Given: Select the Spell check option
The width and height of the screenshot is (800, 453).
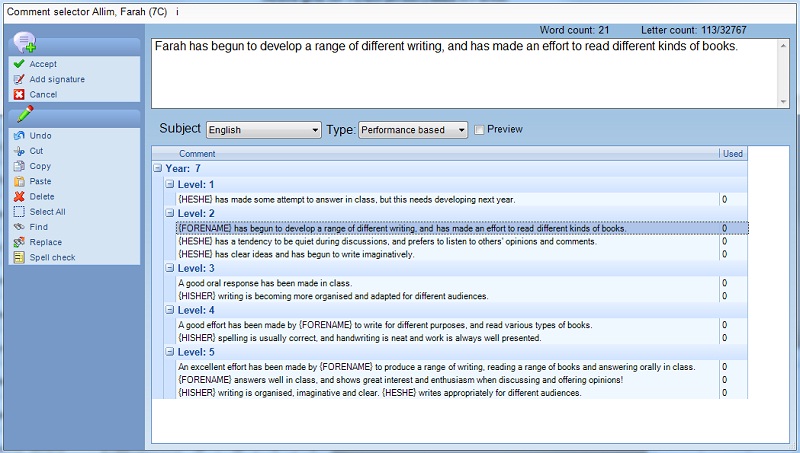Looking at the screenshot, I should click(52, 258).
